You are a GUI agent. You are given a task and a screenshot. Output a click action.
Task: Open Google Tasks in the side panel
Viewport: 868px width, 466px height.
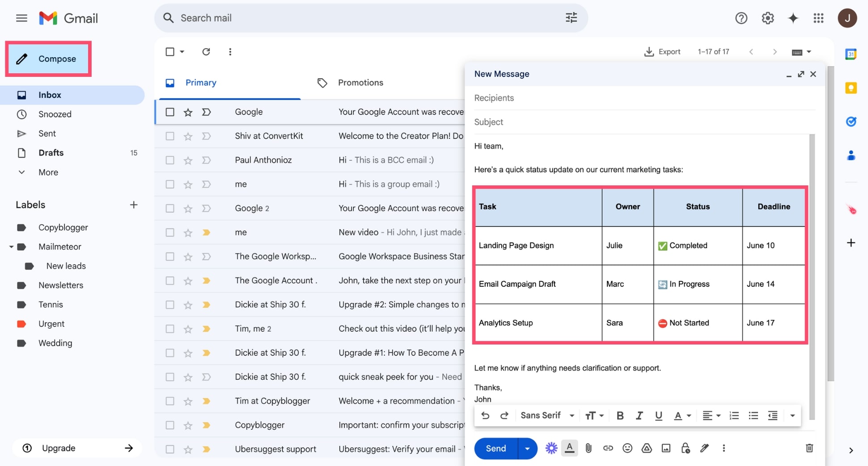851,122
